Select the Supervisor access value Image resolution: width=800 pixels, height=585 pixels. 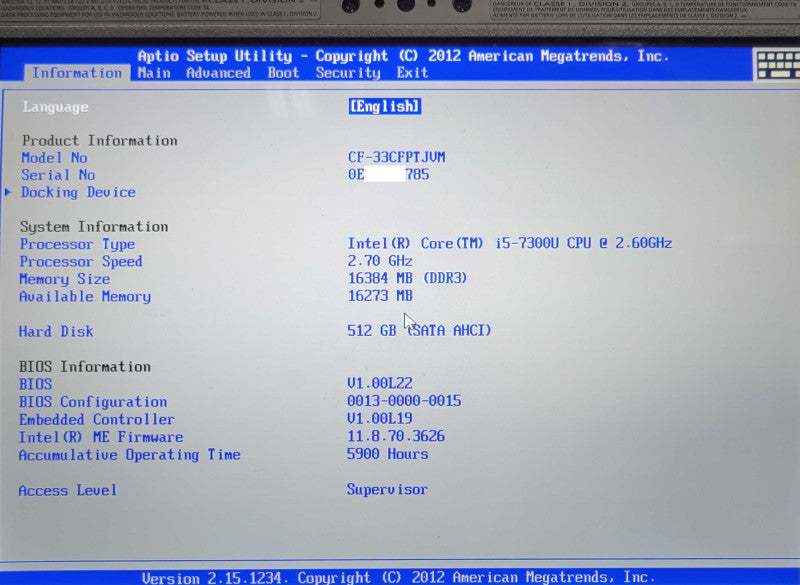[x=387, y=490]
